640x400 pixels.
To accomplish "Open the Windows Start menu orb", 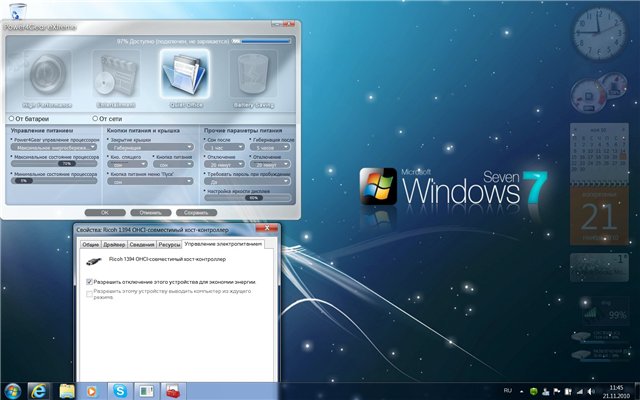I will tap(12, 391).
